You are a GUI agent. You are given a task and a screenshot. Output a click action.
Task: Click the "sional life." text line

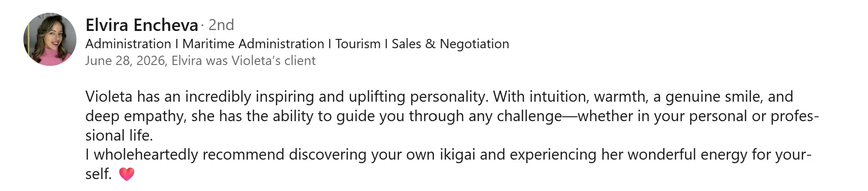point(119,135)
